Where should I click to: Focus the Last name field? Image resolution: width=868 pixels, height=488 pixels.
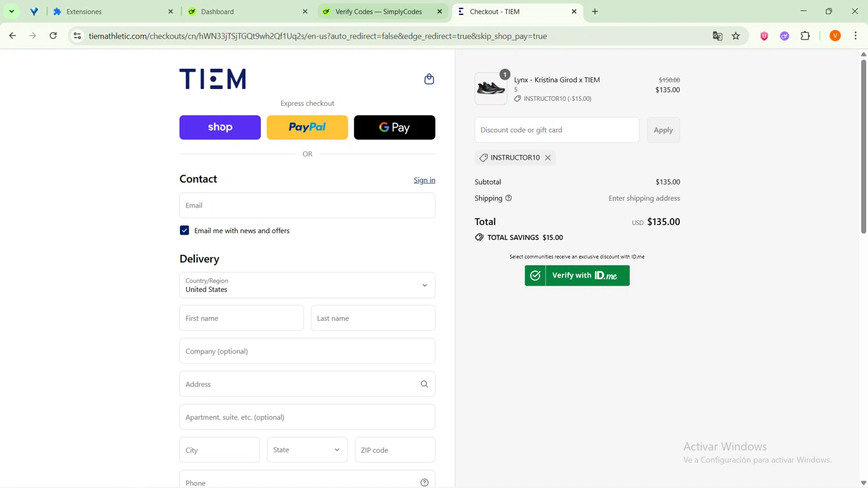tap(373, 318)
